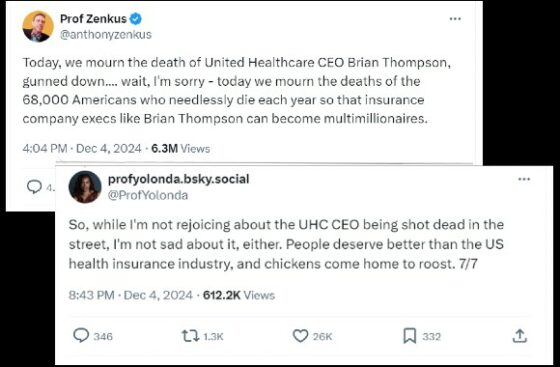Image resolution: width=560 pixels, height=367 pixels.
Task: Click ProfYolonda tweet text about UHC CEO
Action: (286, 244)
